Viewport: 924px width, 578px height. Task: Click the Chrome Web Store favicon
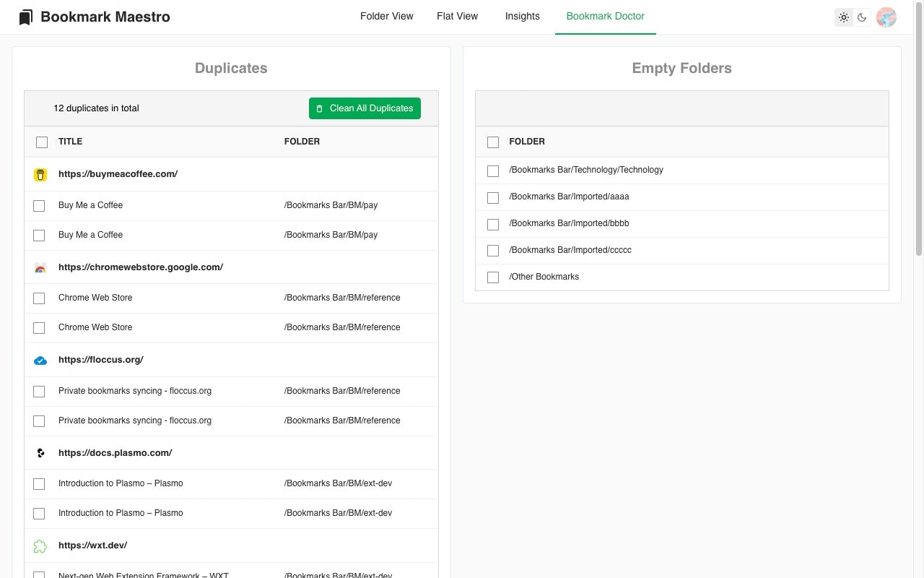point(40,267)
